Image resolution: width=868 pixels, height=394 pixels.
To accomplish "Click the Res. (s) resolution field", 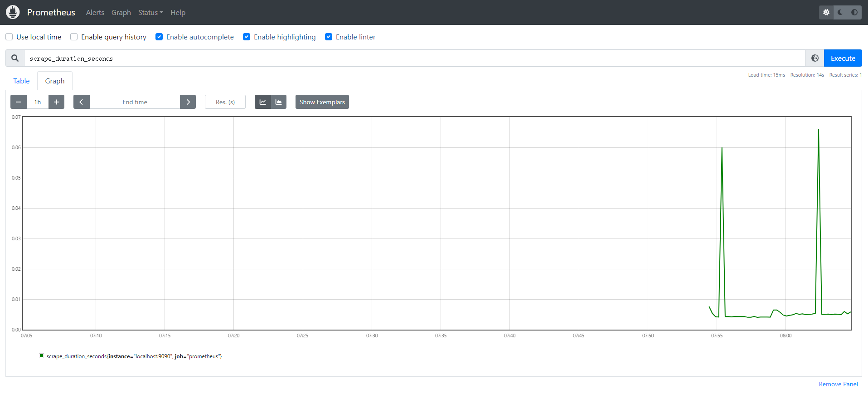I will tap(225, 102).
